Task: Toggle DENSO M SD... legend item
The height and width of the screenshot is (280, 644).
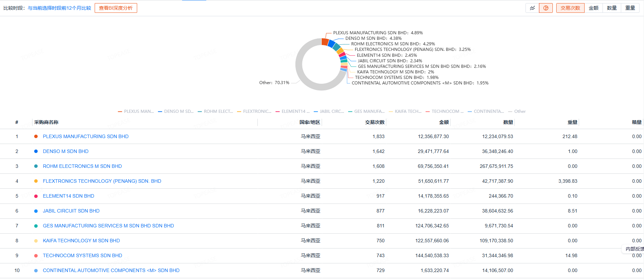Action: tap(176, 111)
